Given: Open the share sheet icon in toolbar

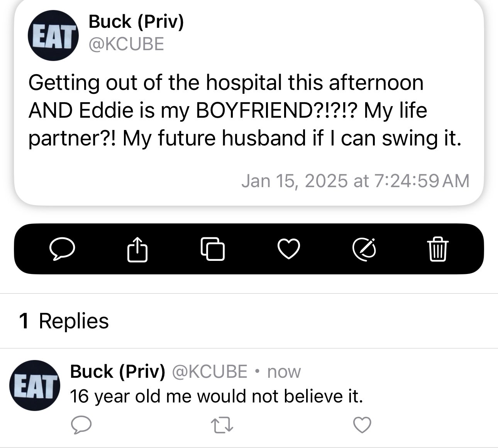Looking at the screenshot, I should 137,249.
